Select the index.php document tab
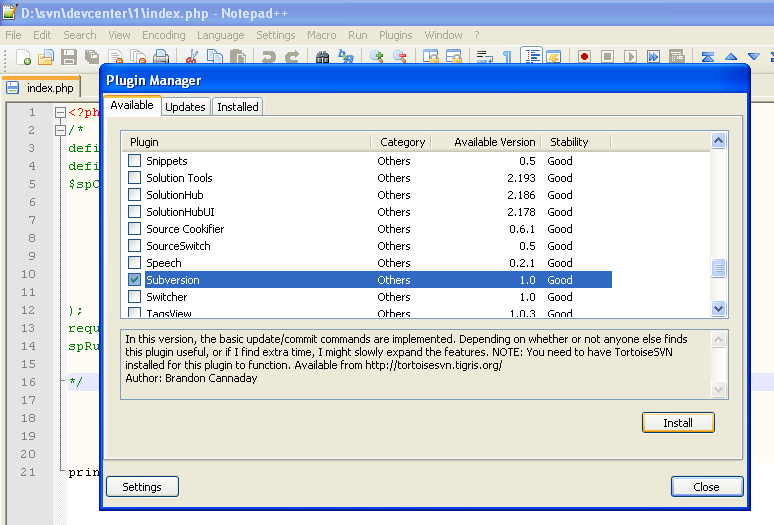This screenshot has height=525, width=774. 41,88
